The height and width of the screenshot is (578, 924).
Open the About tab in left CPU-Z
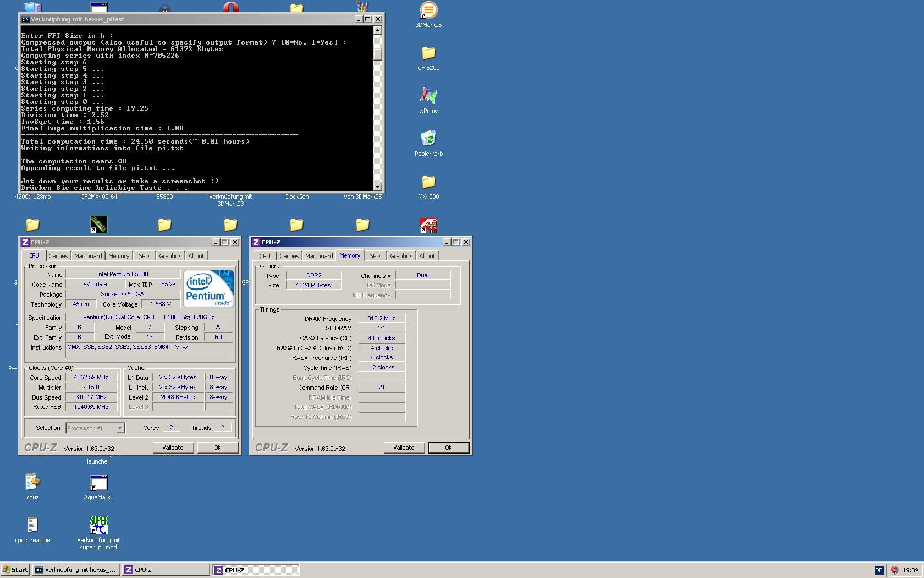click(196, 256)
